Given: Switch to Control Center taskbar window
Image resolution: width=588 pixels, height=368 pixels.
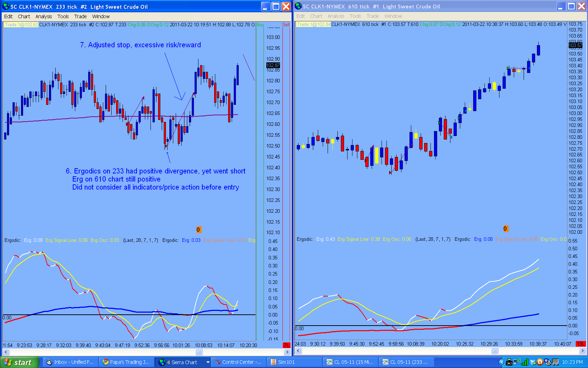Looking at the screenshot, I should [239, 362].
